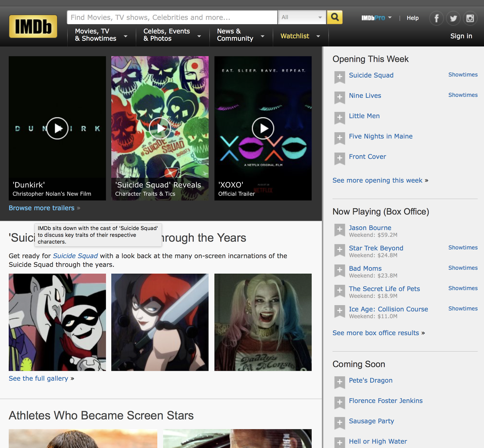This screenshot has width=484, height=448.
Task: Open the Pete's Dragon title link
Action: [x=371, y=380]
